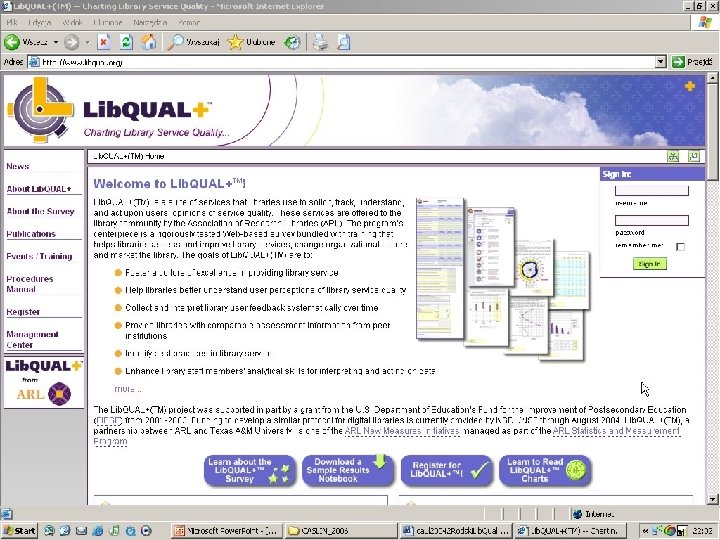Expand the address bar dropdown arrow

pyautogui.click(x=660, y=62)
